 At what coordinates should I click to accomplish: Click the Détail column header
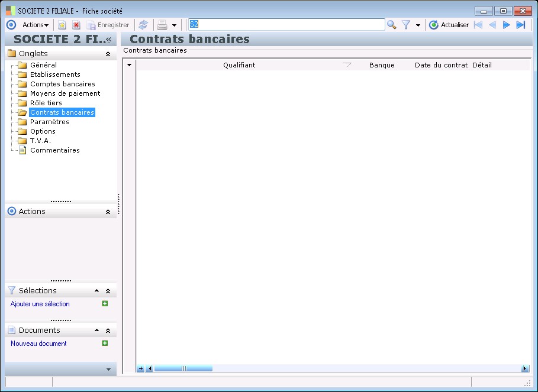(482, 65)
